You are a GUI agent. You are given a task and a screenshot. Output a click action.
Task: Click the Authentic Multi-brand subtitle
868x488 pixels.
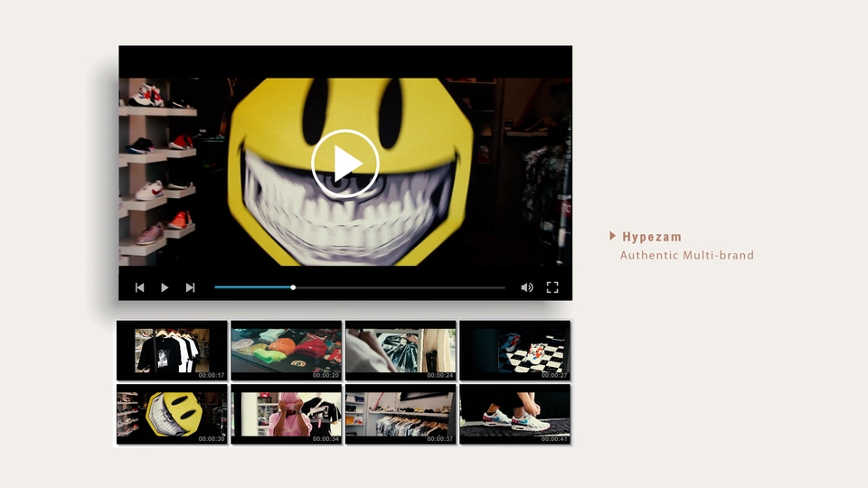(x=687, y=255)
